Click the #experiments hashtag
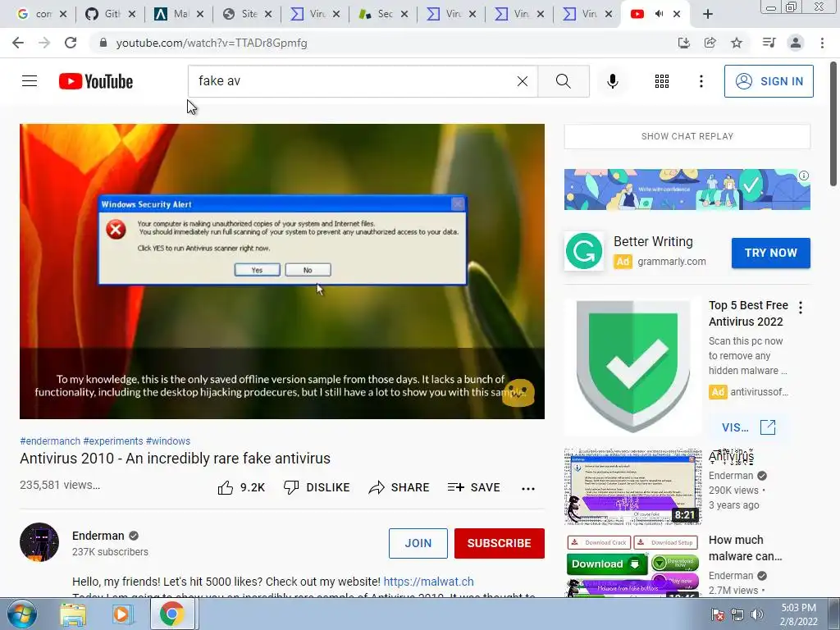The height and width of the screenshot is (630, 840). [113, 441]
